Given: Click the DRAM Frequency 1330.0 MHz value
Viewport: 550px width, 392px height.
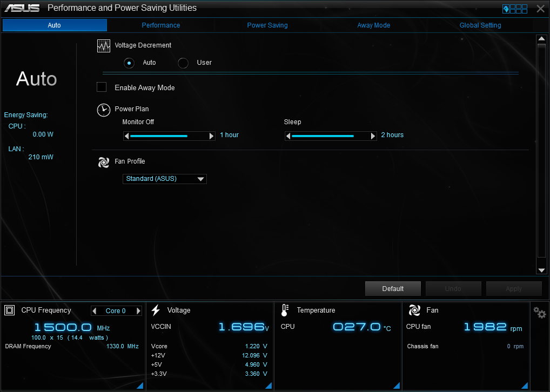Looking at the screenshot, I should point(123,347).
